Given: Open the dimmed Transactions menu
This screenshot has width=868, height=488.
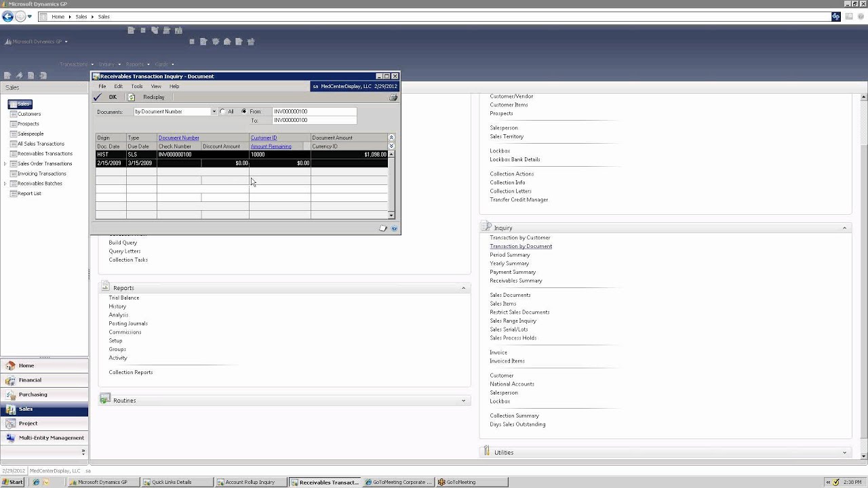Looking at the screenshot, I should (76, 64).
